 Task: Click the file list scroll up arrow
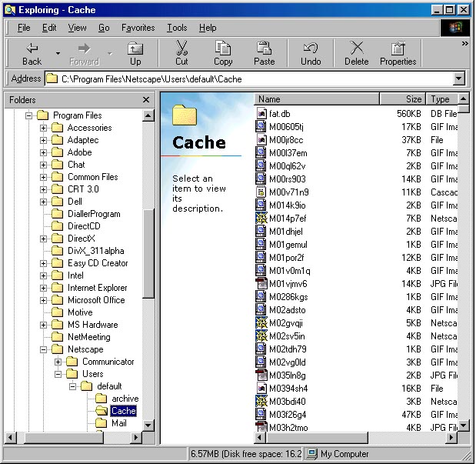pyautogui.click(x=463, y=98)
